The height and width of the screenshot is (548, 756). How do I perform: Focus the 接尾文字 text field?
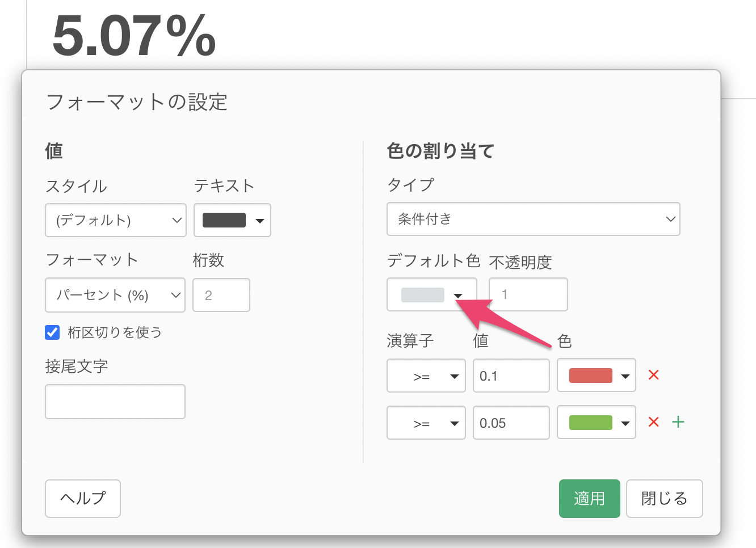click(x=115, y=402)
